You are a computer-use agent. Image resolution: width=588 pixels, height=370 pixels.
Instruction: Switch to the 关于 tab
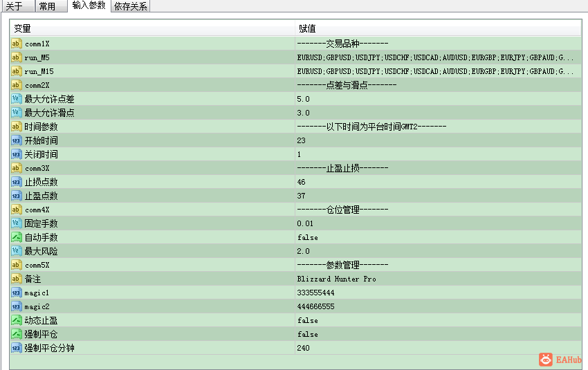tap(17, 6)
